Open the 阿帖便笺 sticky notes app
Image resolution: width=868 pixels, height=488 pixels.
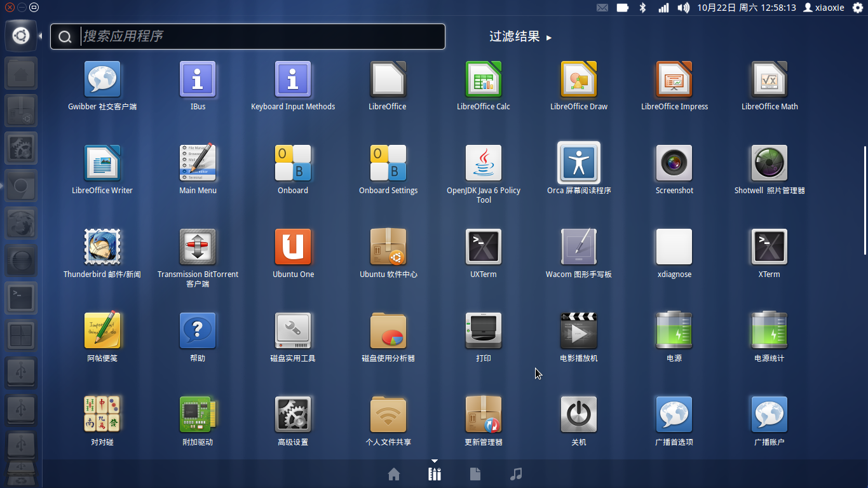coord(102,331)
